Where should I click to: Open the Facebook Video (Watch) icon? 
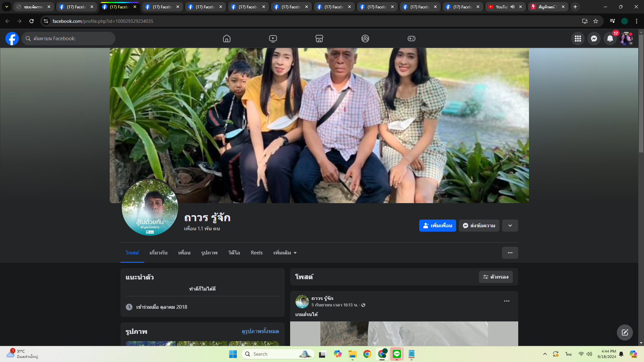pyautogui.click(x=273, y=39)
